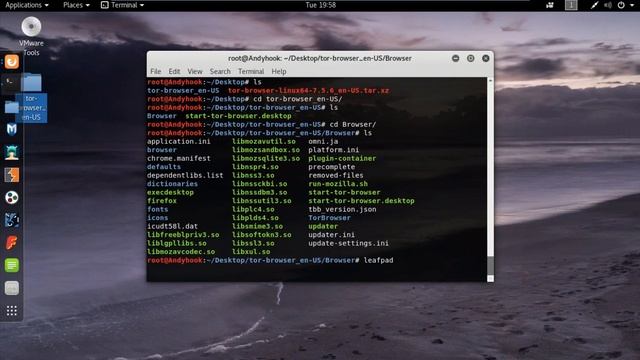
Task: Click tor-browser-linux64 tar.xz filename in terminal
Action: 308,91
